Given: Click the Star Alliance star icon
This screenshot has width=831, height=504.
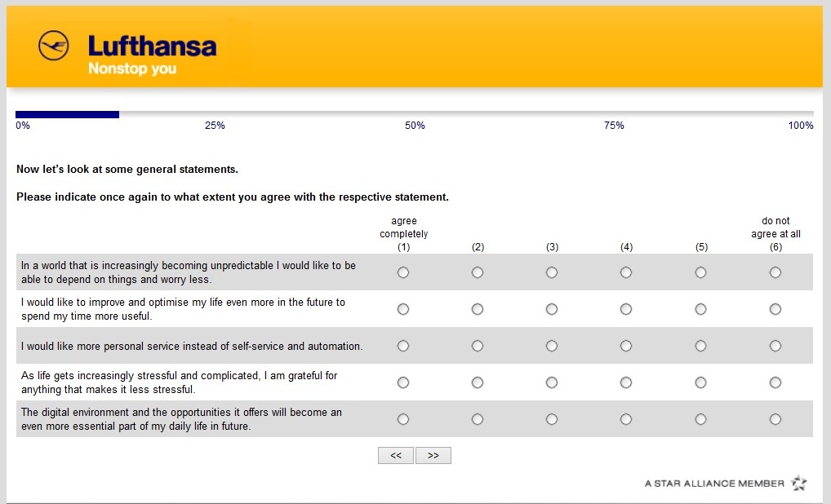Looking at the screenshot, I should click(x=798, y=483).
